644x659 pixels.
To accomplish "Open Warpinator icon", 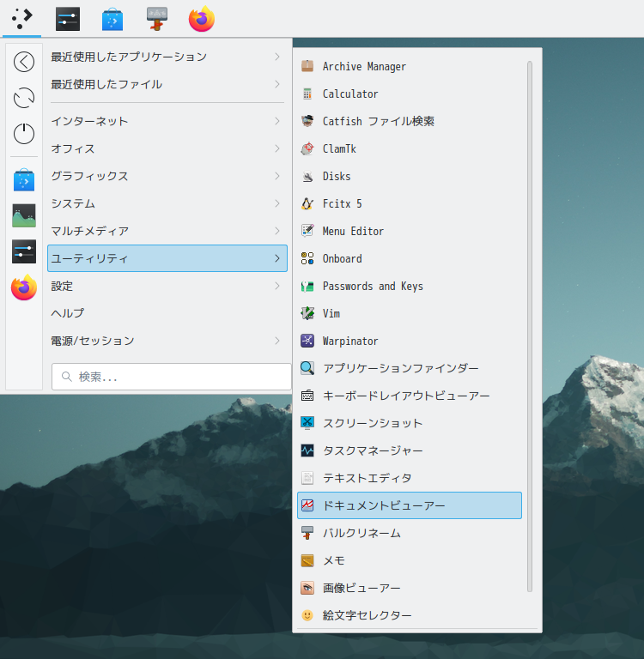I will coord(307,341).
